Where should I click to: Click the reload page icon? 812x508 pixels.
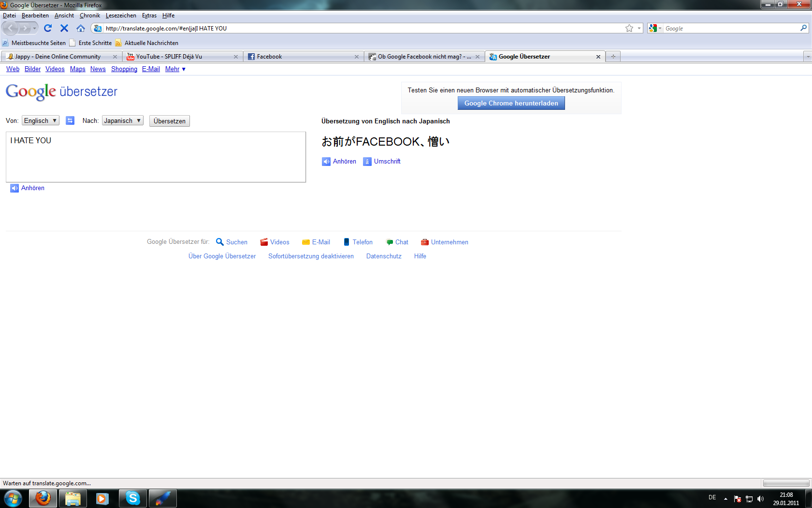point(48,28)
